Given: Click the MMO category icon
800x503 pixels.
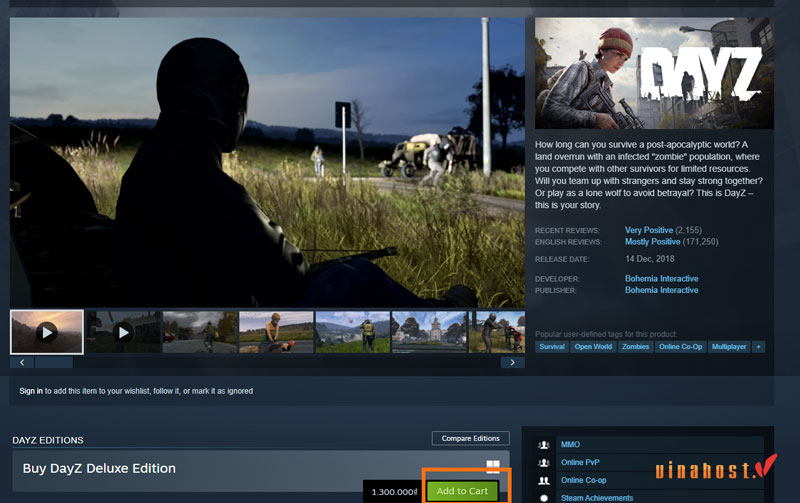Looking at the screenshot, I should (x=544, y=445).
